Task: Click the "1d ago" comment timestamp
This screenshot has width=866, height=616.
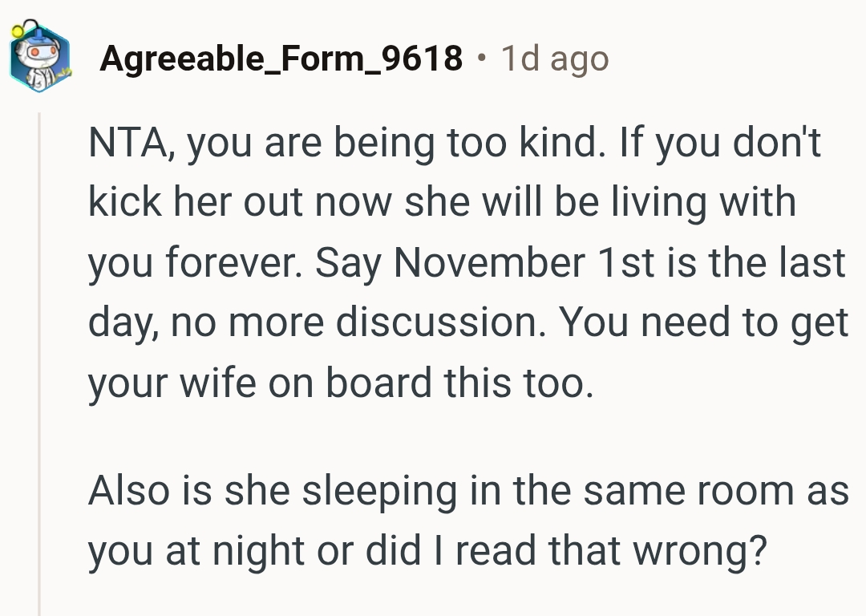Action: pyautogui.click(x=554, y=59)
